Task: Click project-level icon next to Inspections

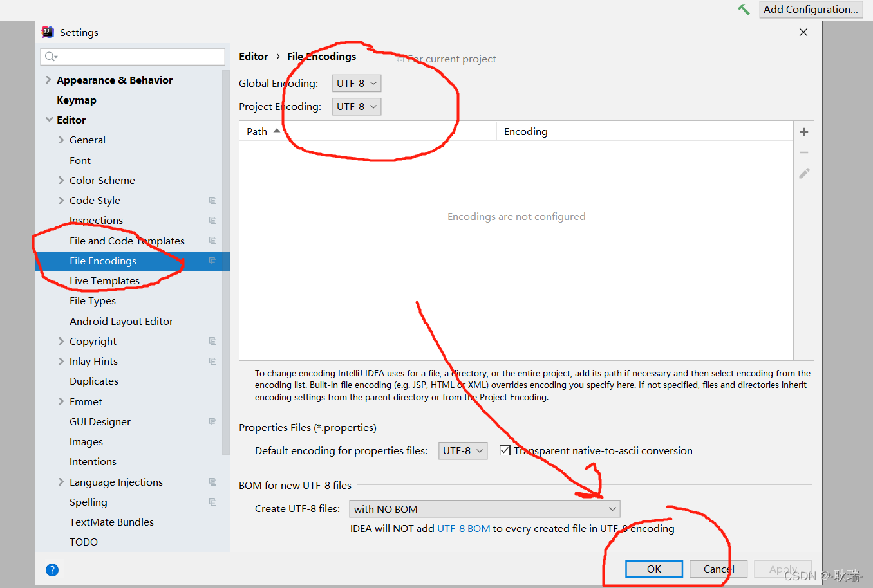Action: pos(212,221)
